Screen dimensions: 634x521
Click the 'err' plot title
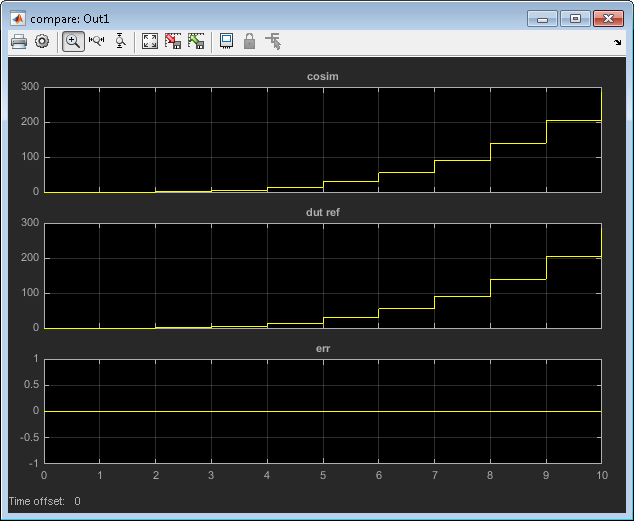tap(323, 348)
